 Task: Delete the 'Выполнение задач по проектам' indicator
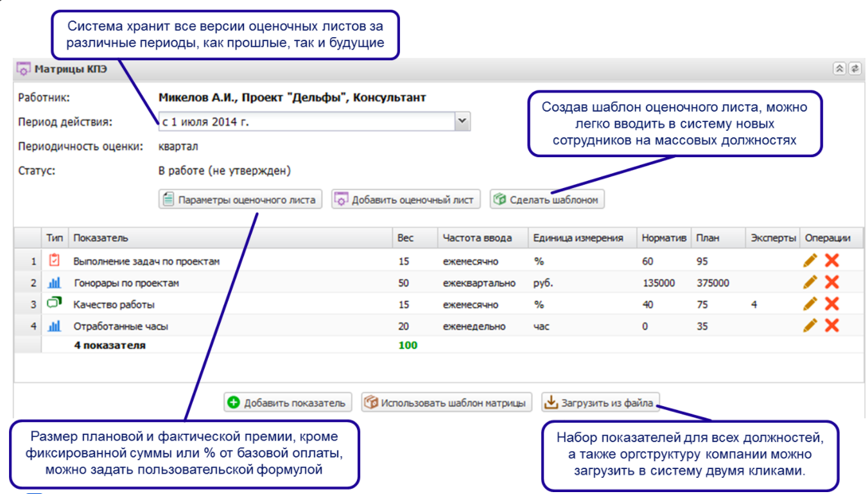coord(832,260)
